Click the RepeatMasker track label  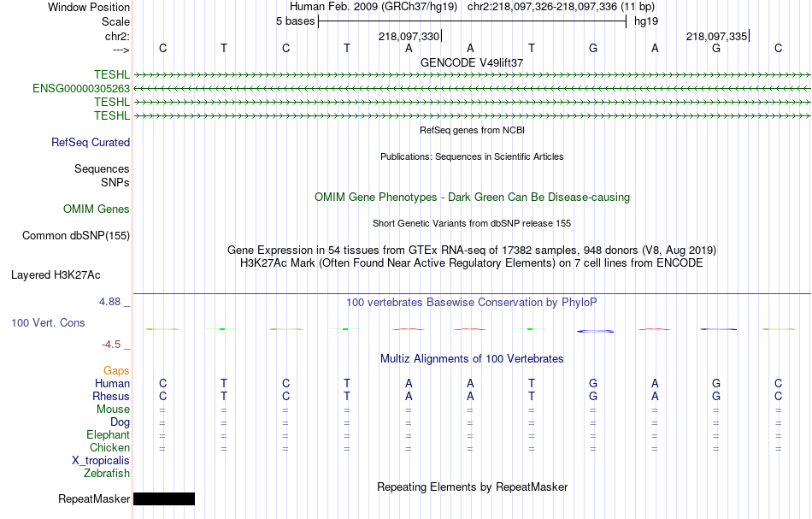click(x=94, y=498)
